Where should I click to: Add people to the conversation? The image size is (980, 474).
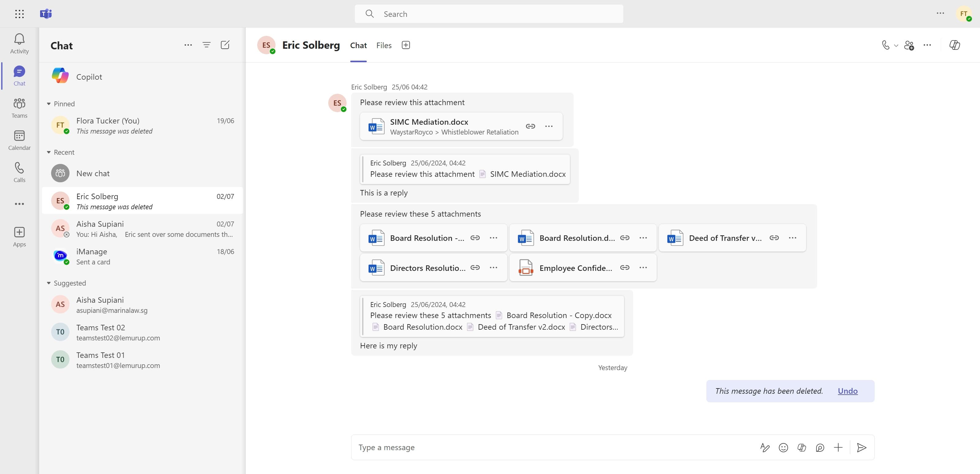pos(909,45)
